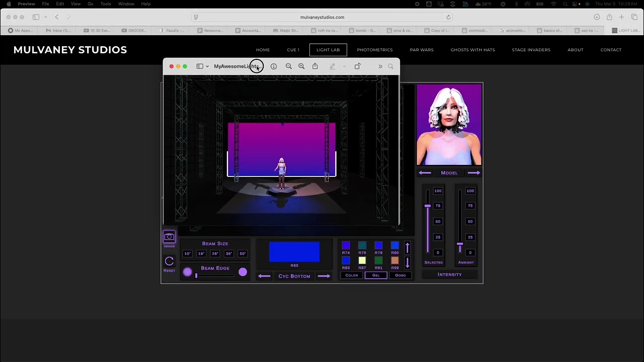The width and height of the screenshot is (644, 362).
Task: Switch to the Magic Sh... browser tab
Action: click(286, 31)
